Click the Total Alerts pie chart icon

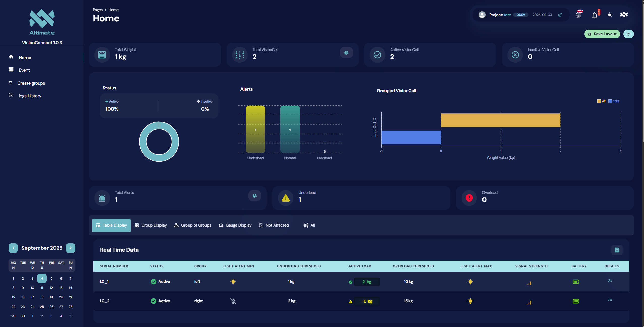pyautogui.click(x=255, y=196)
